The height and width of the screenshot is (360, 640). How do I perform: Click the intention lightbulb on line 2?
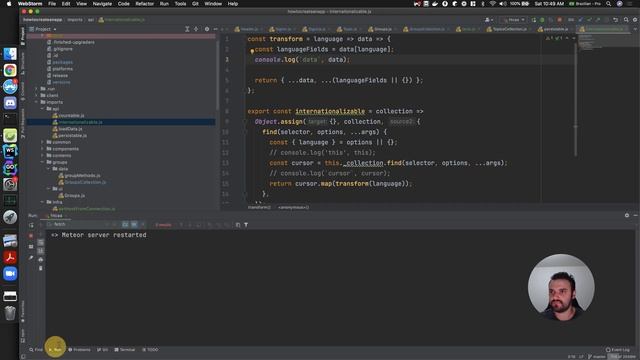point(252,51)
